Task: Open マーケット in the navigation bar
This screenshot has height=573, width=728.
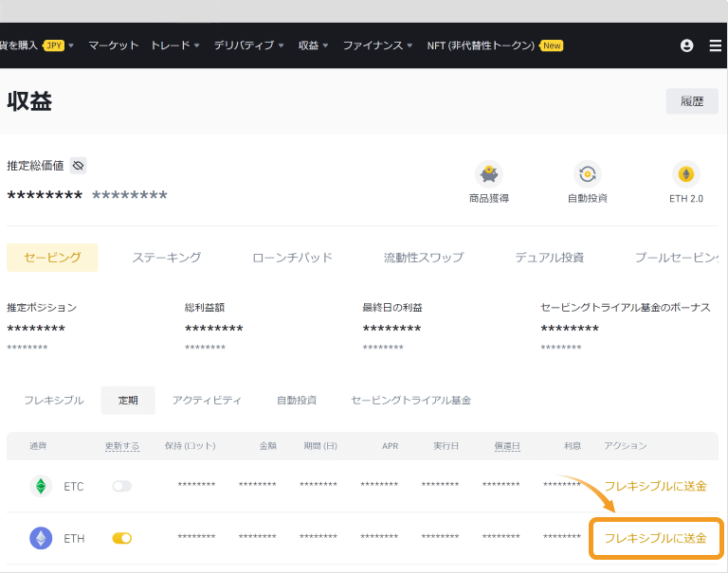Action: (114, 45)
